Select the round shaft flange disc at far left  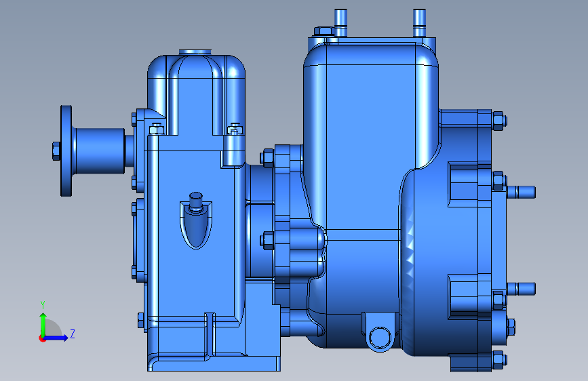point(66,151)
